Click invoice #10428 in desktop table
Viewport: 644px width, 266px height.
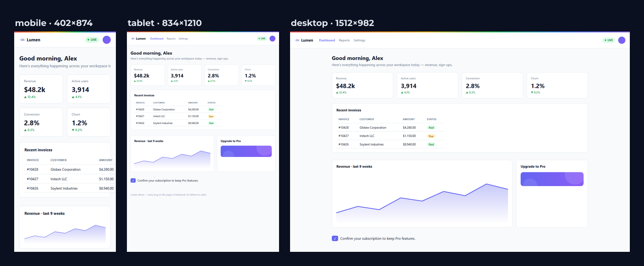(344, 127)
